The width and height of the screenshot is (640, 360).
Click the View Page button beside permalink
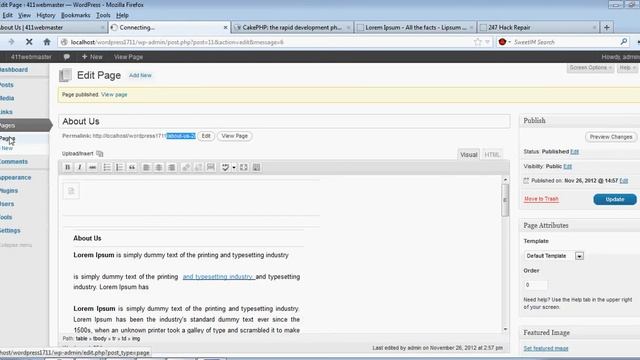point(235,136)
